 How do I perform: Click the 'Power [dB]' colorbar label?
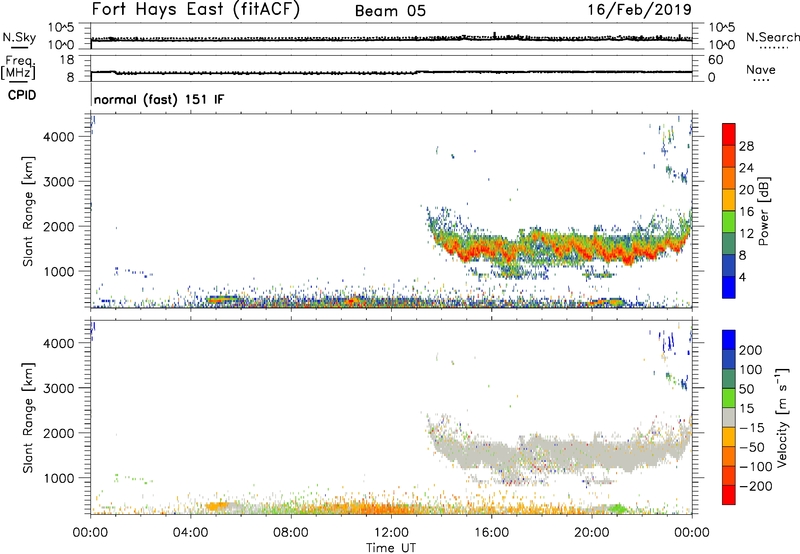point(763,211)
